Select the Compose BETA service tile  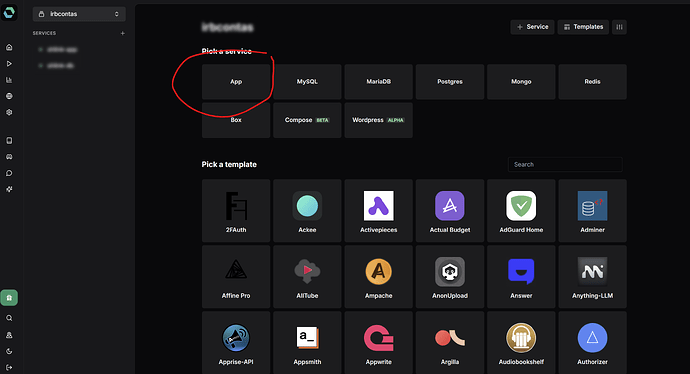point(307,120)
